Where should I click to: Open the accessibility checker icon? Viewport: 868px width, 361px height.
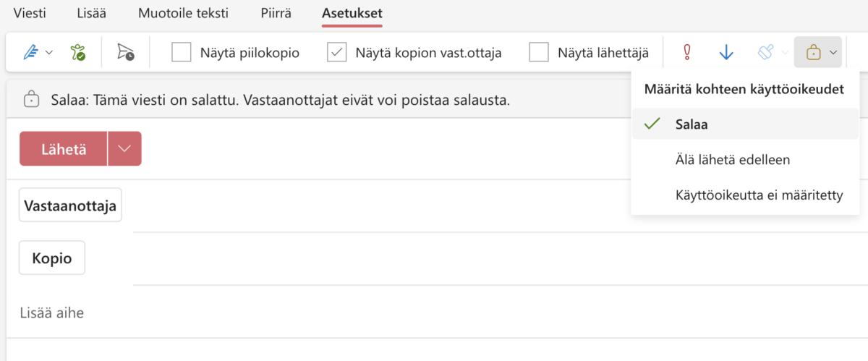point(77,52)
